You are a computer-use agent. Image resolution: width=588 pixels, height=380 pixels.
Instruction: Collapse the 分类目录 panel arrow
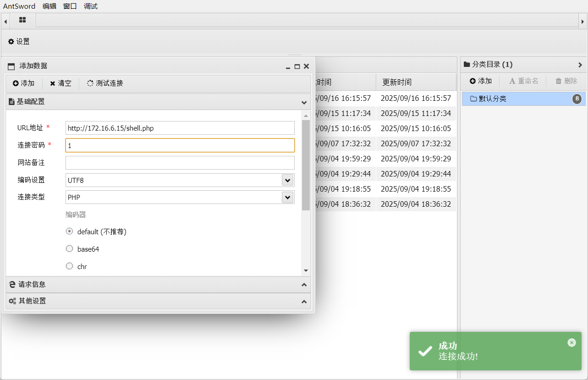point(580,65)
